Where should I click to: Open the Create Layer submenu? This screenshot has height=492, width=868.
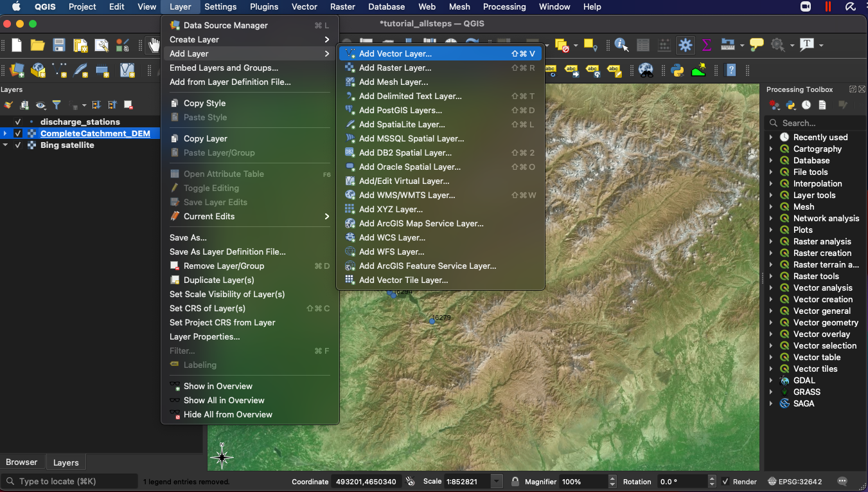(250, 39)
